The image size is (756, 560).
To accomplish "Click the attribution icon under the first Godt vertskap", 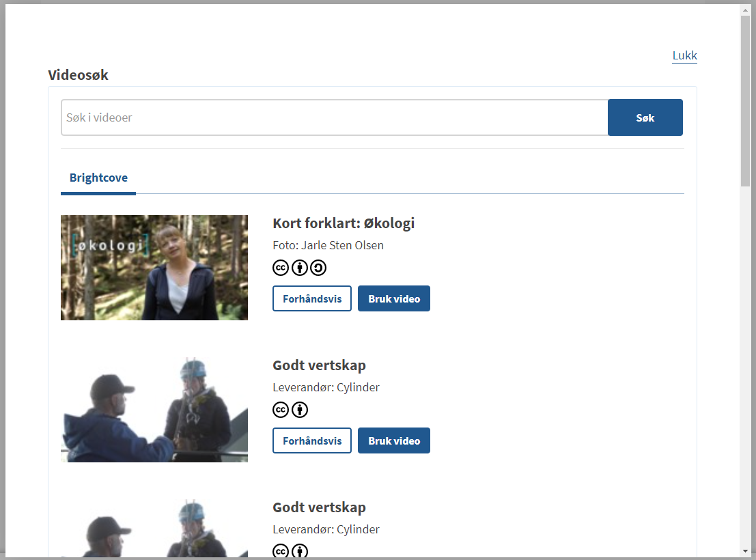I will tap(299, 410).
